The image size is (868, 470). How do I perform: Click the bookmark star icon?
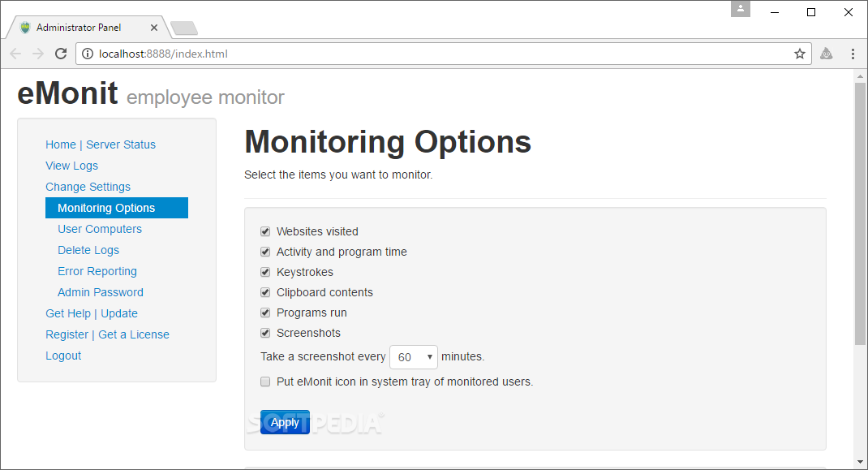tap(800, 54)
